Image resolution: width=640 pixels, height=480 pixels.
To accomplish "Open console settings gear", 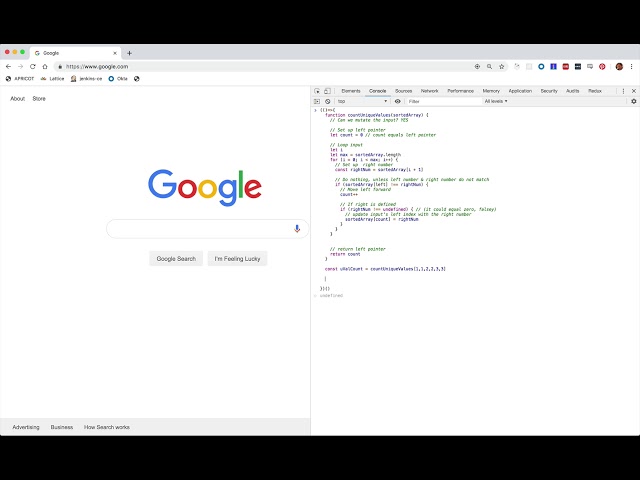I will click(634, 101).
